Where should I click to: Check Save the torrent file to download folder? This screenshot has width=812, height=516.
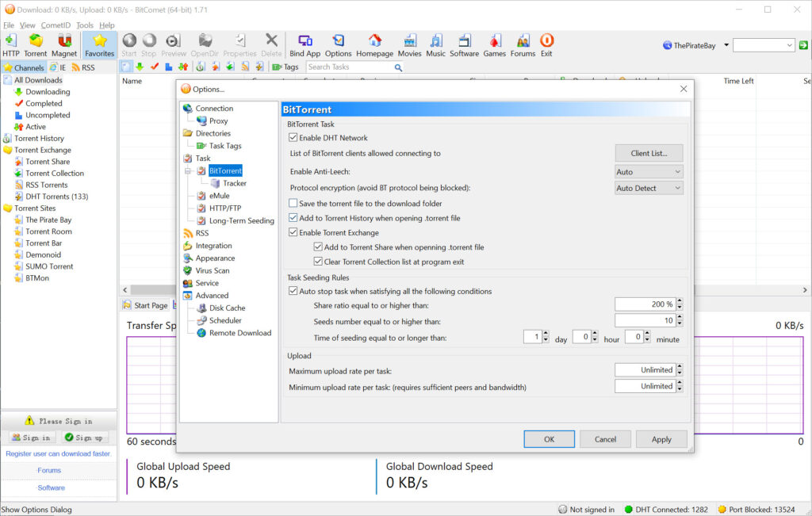coord(293,204)
